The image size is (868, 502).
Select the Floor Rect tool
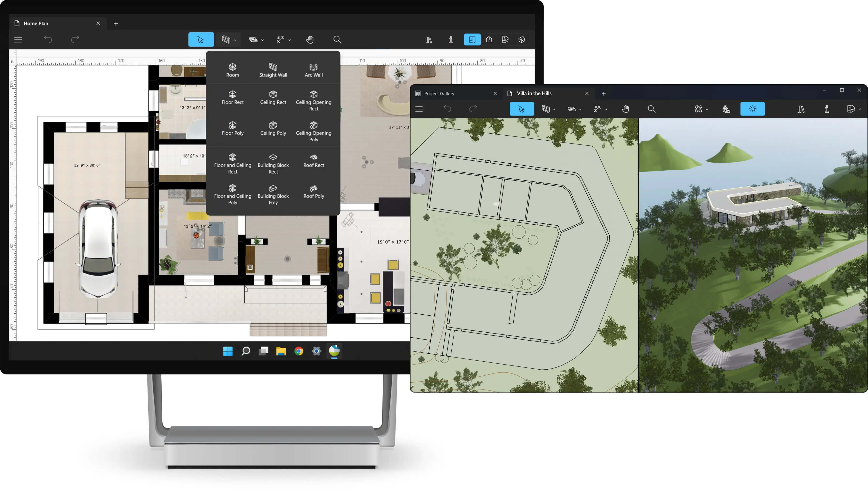pyautogui.click(x=232, y=97)
